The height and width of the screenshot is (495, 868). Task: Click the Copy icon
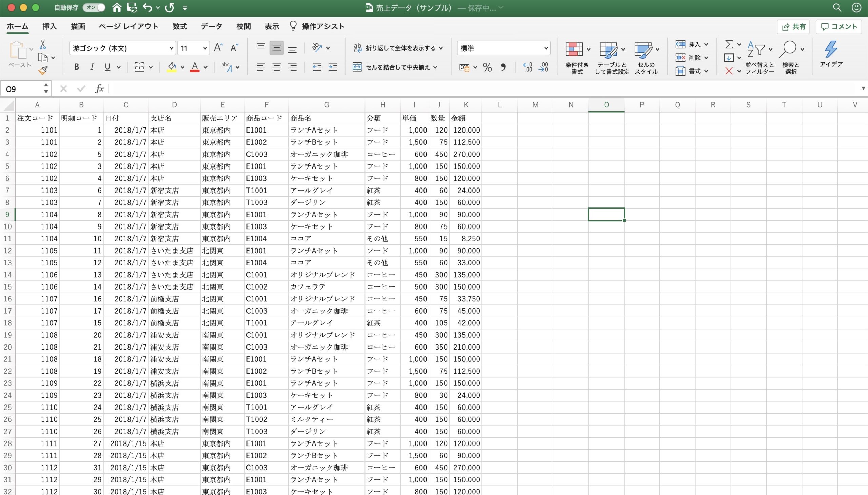[x=43, y=58]
